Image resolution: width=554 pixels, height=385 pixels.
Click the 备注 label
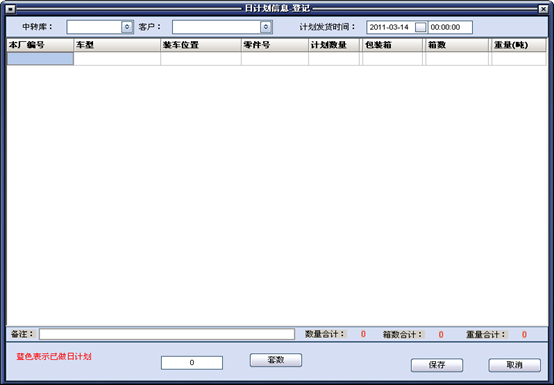(x=23, y=334)
